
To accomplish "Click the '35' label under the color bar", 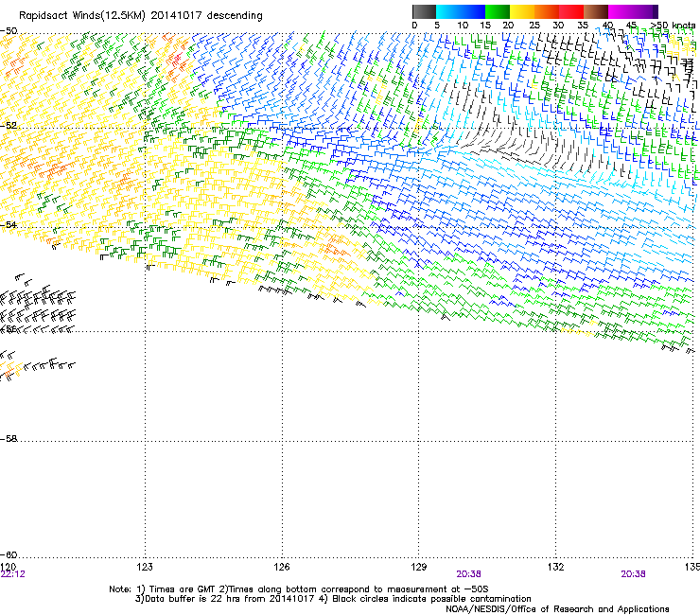I will (x=582, y=26).
